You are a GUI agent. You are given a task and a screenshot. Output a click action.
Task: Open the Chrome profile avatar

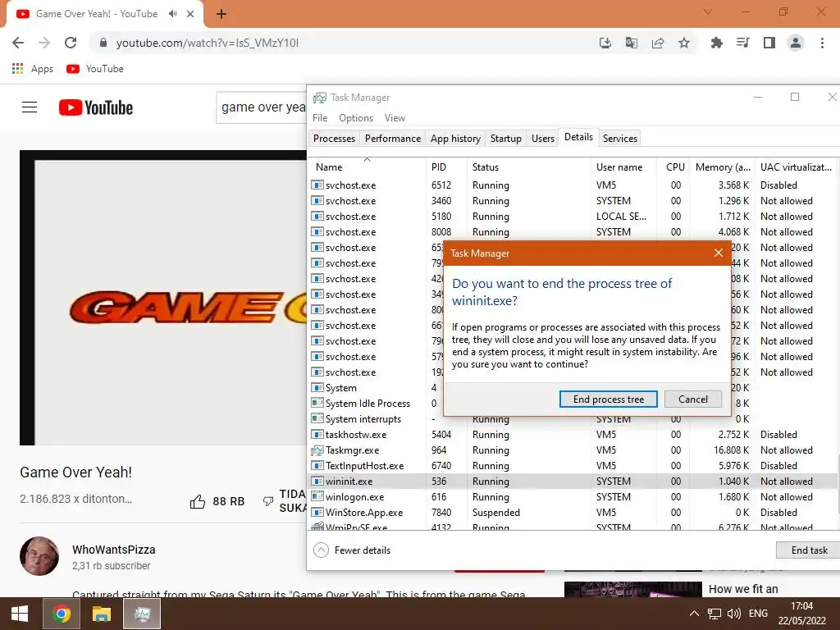pos(796,43)
